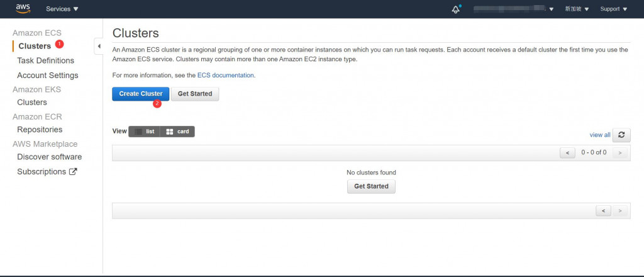Expand the Support menu
The height and width of the screenshot is (277, 644).
click(614, 9)
